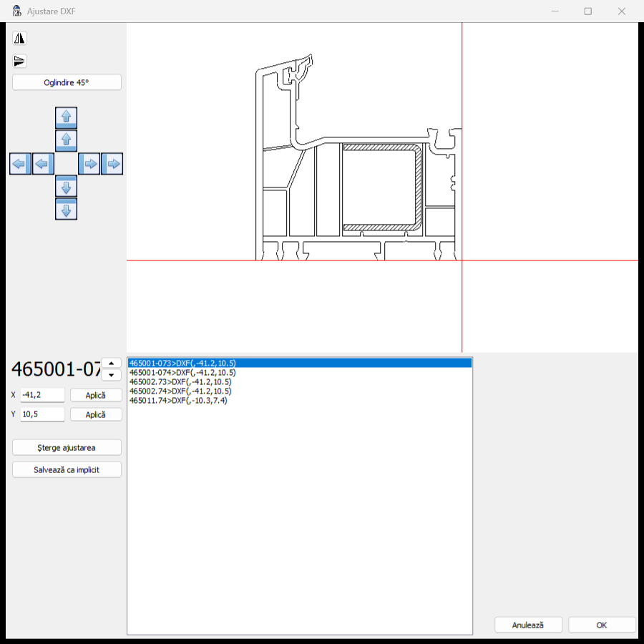Click the rightmost right arrow button
Image resolution: width=644 pixels, height=644 pixels.
pos(112,164)
